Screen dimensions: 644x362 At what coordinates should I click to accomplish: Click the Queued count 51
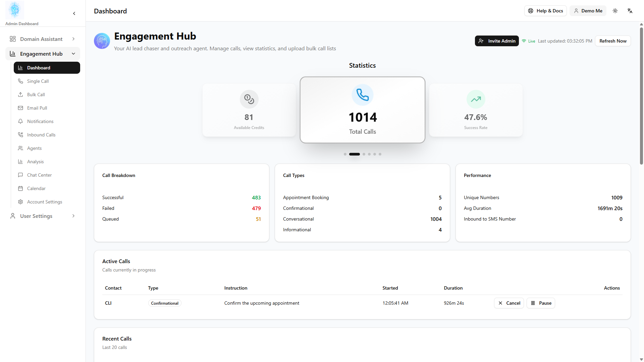(x=258, y=219)
